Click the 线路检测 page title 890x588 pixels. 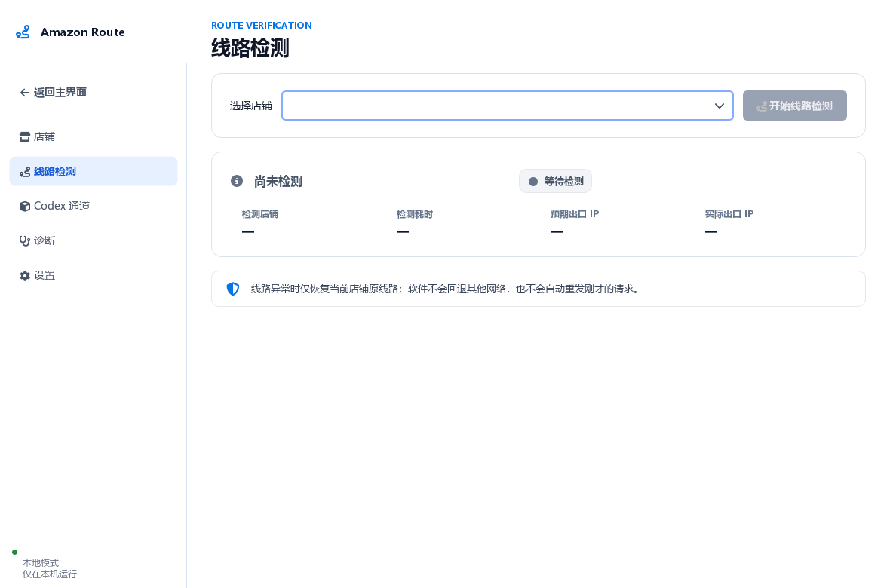click(250, 48)
